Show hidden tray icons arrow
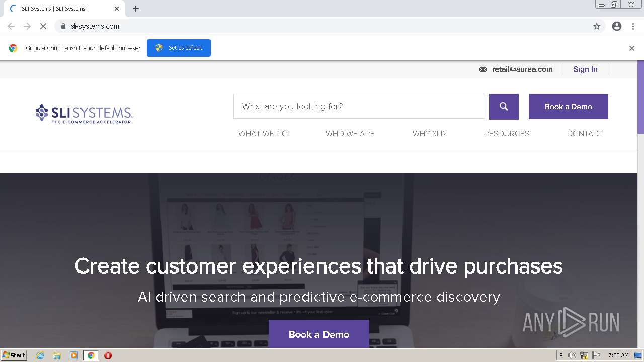Screen dimensions: 644x362 (x=561, y=355)
